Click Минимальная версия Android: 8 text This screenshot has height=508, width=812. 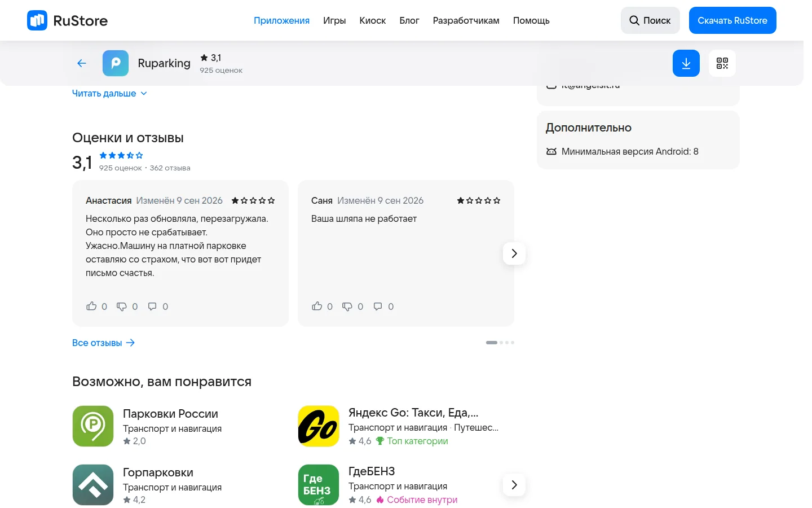point(630,151)
